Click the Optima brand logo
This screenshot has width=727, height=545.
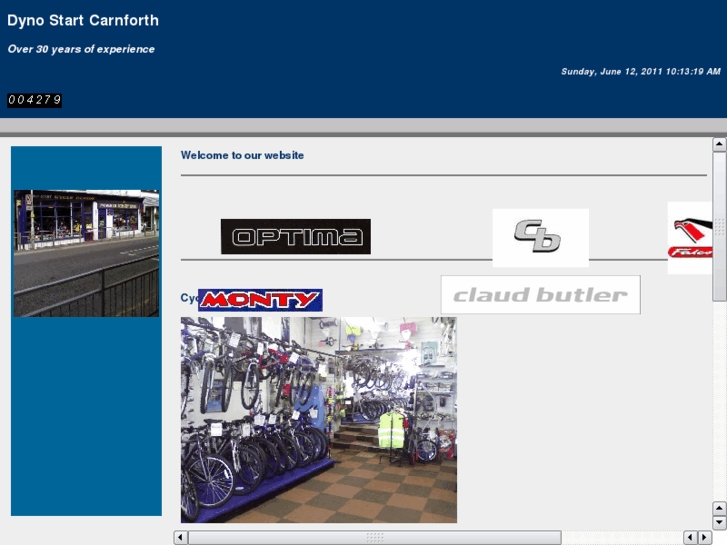pos(296,237)
